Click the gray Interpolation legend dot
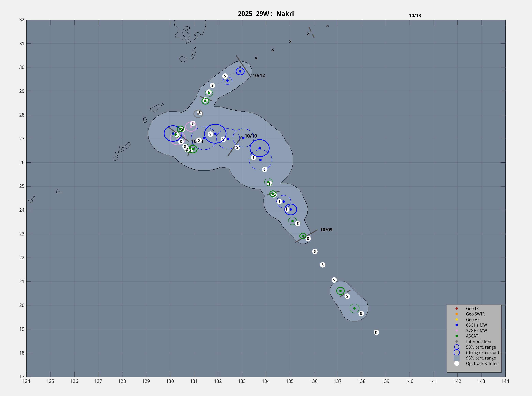532x396 pixels. (457, 342)
